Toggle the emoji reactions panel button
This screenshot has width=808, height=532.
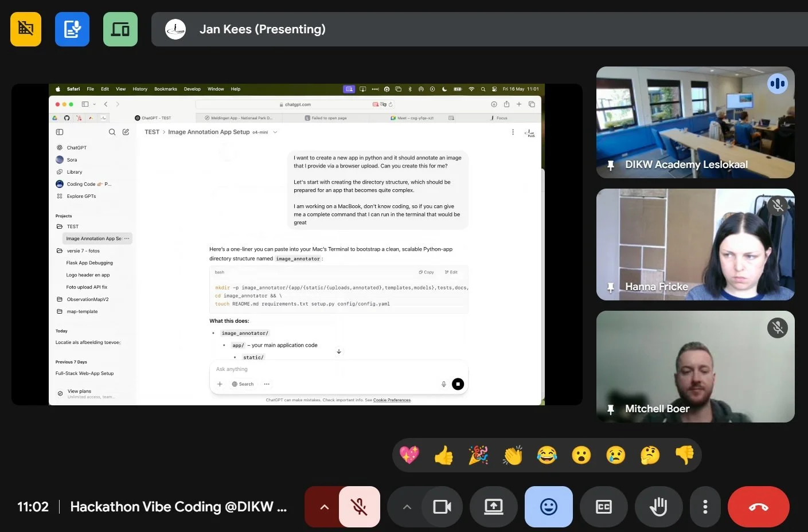click(549, 507)
